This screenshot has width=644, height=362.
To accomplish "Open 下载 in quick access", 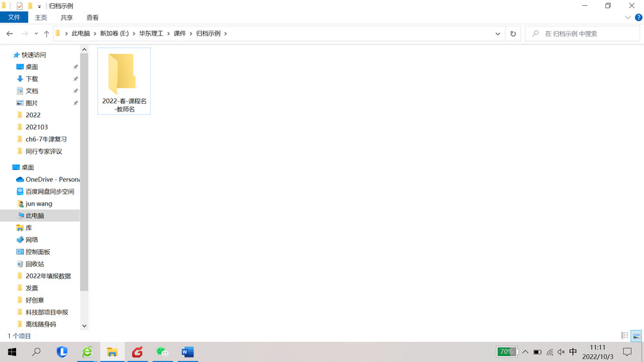I will pos(32,79).
